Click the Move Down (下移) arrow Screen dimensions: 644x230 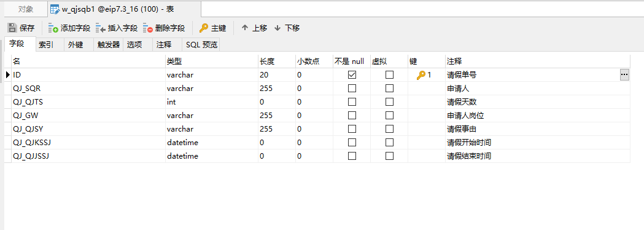[x=277, y=28]
